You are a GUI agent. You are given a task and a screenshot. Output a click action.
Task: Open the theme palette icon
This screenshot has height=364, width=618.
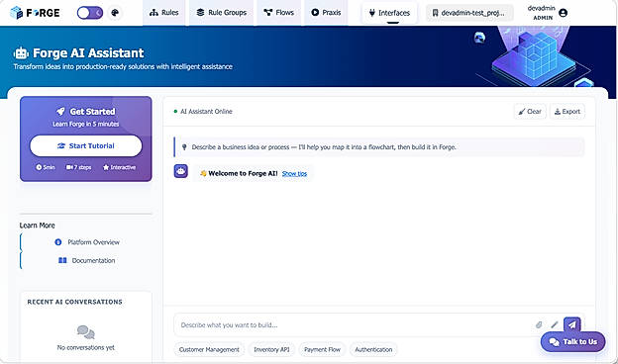point(115,13)
